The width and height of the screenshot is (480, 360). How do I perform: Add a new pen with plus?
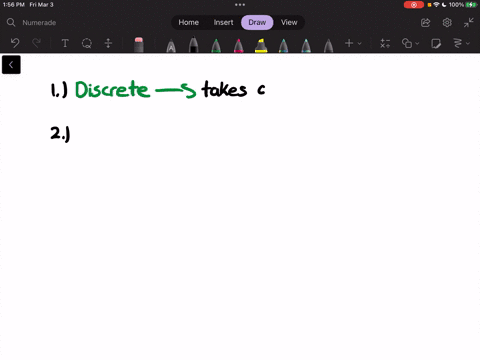349,43
